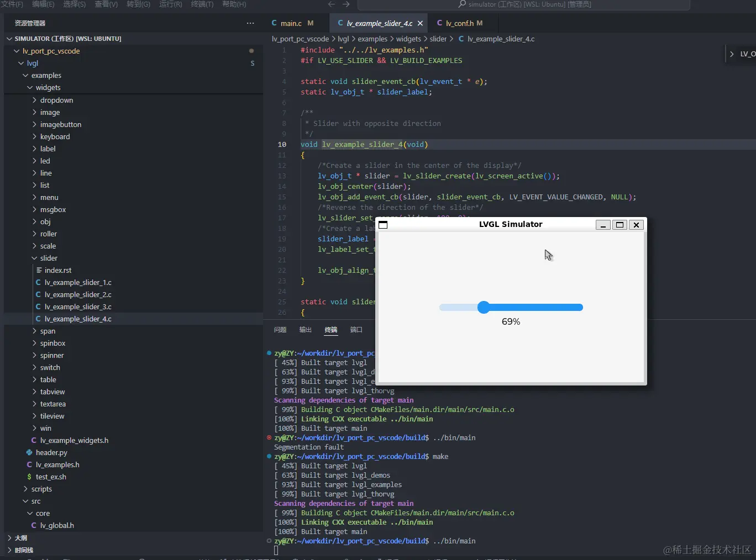Switch to the 端口 ports panel tab
The width and height of the screenshot is (756, 560).
click(356, 330)
